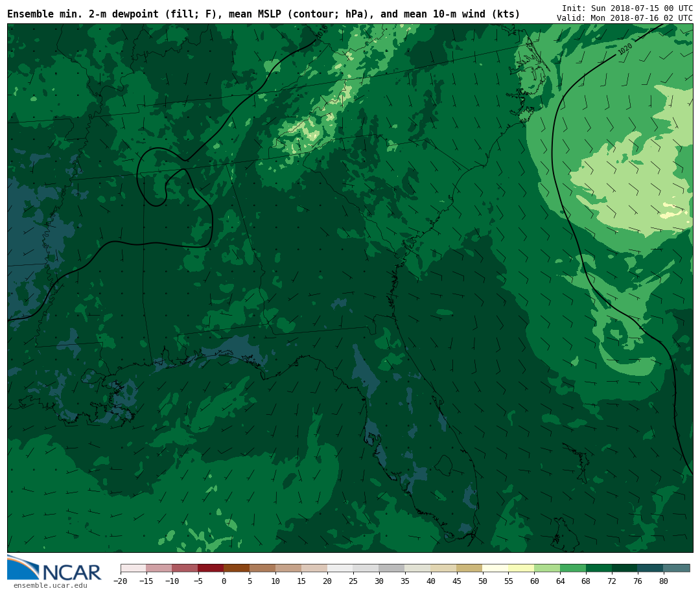Choose the brown swatch between 0 and 5

tap(237, 568)
